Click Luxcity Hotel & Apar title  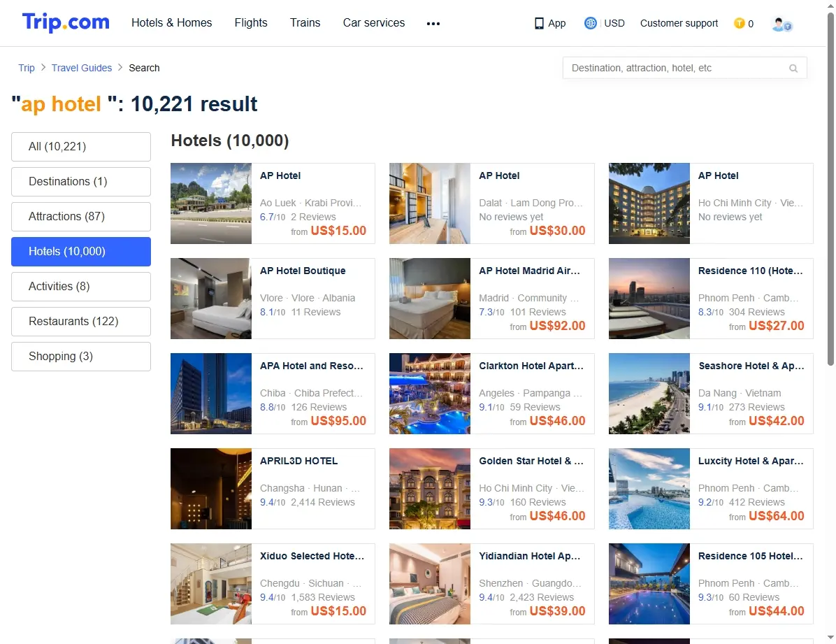tap(751, 461)
